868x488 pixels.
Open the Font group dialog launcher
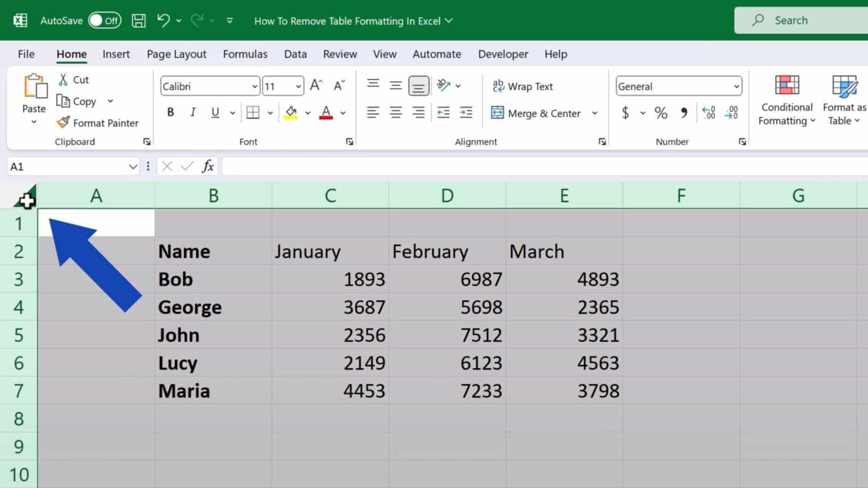pos(350,141)
